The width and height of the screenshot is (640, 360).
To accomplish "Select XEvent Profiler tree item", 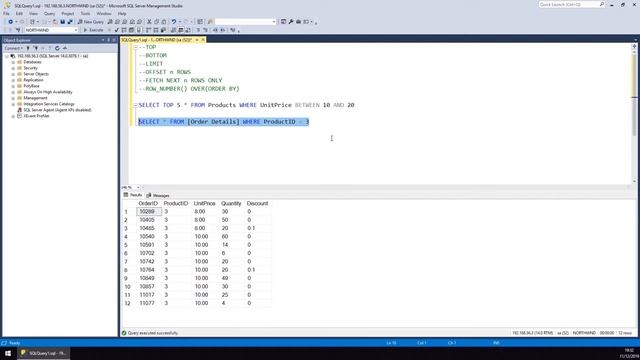I will 36,116.
